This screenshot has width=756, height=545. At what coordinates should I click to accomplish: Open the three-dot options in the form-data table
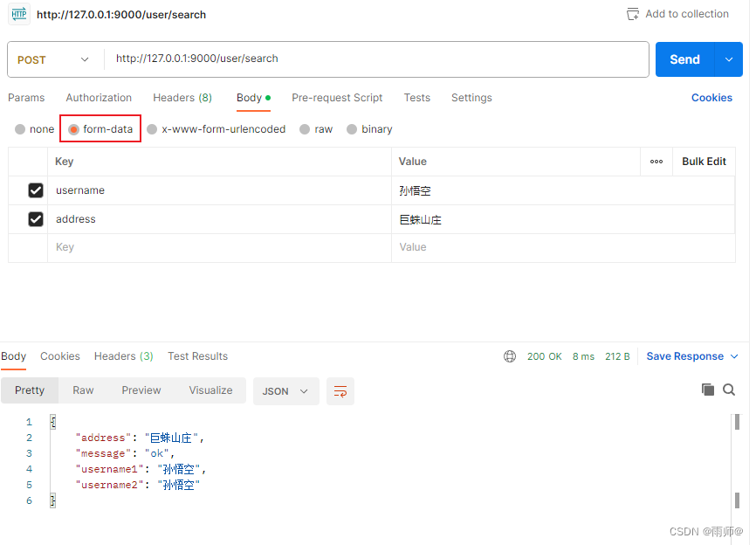click(x=657, y=161)
